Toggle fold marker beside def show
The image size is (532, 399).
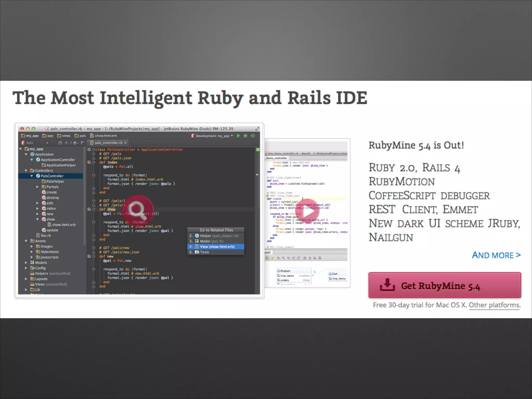pyautogui.click(x=94, y=209)
